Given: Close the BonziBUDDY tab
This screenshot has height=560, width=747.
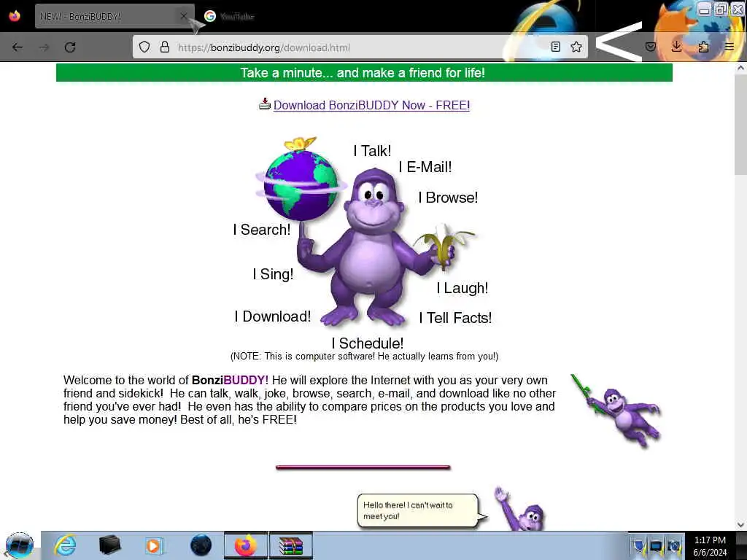Looking at the screenshot, I should [x=183, y=16].
